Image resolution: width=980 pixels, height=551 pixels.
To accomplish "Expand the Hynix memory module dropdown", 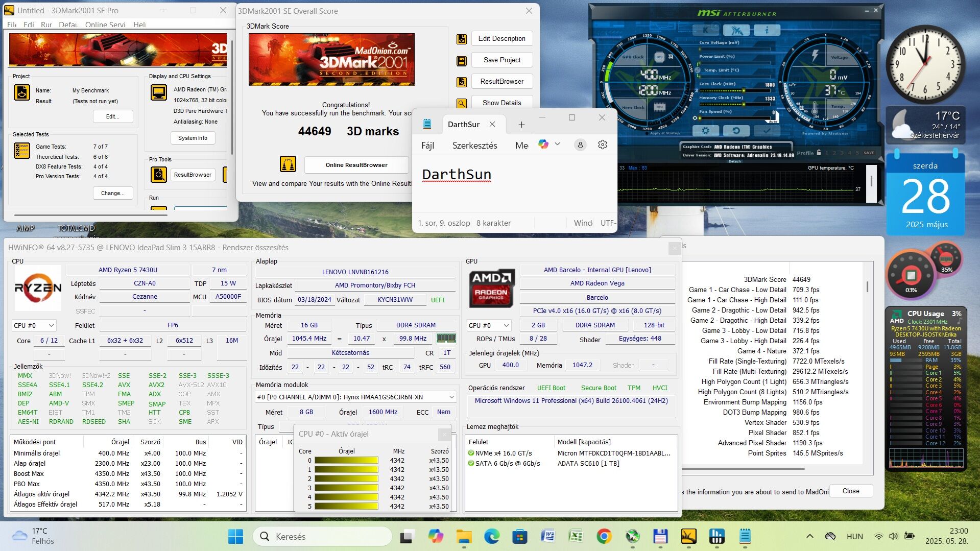I will click(x=356, y=397).
